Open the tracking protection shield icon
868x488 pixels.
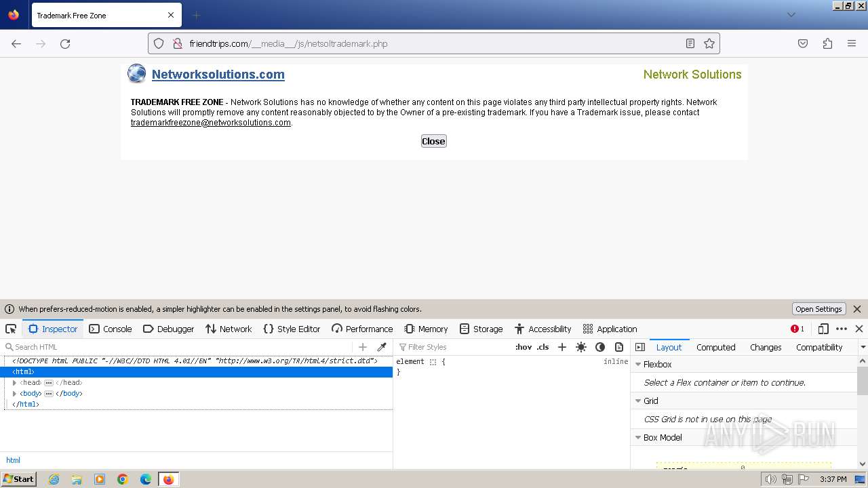(159, 43)
